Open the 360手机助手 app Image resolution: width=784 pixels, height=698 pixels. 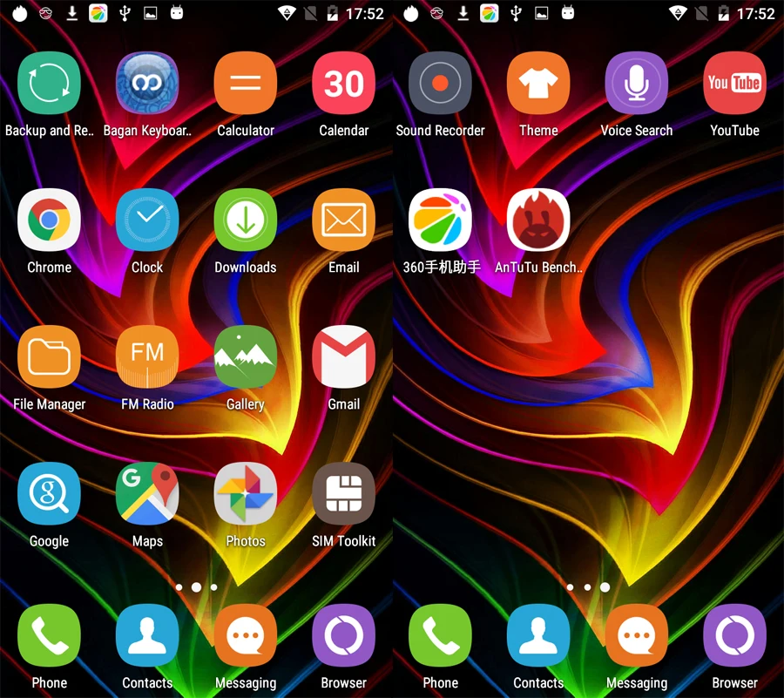[440, 220]
